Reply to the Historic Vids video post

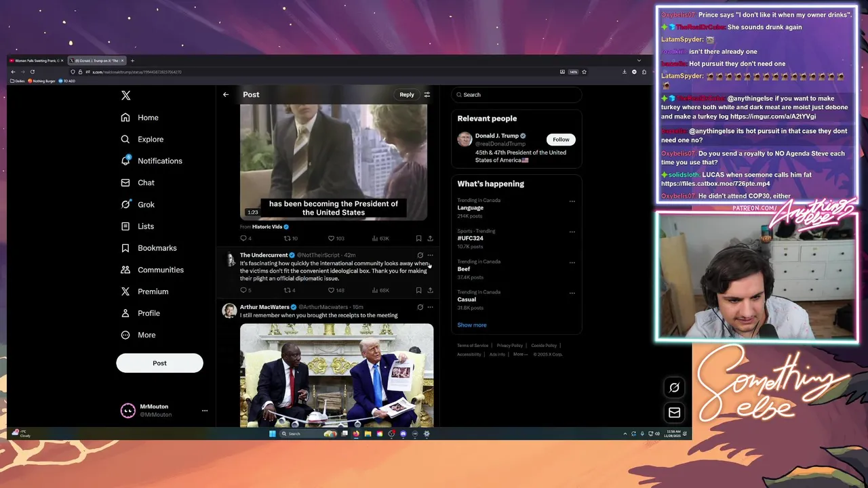pyautogui.click(x=245, y=239)
